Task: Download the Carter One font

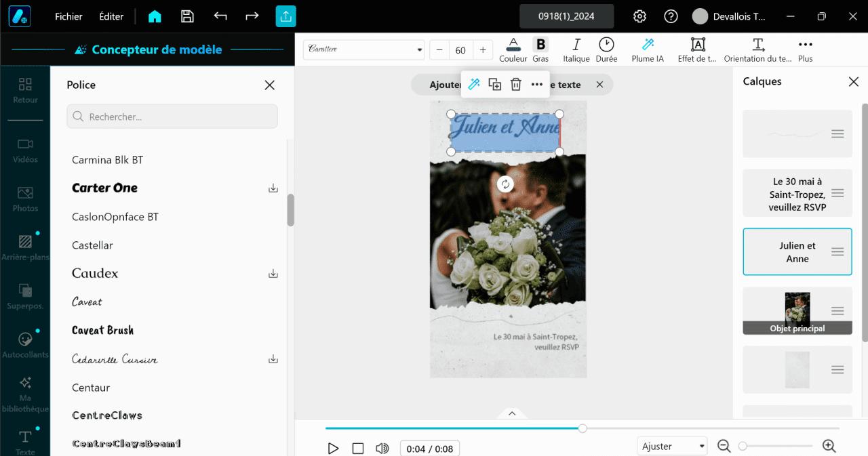Action: (273, 188)
